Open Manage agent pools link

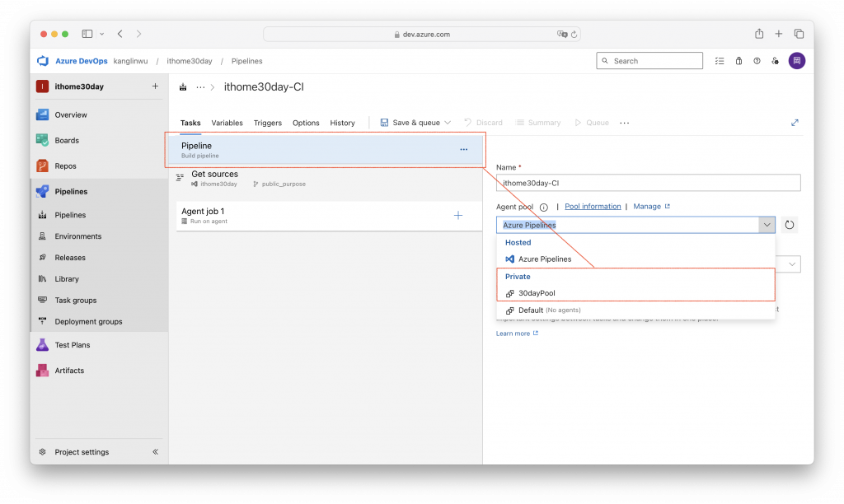651,207
